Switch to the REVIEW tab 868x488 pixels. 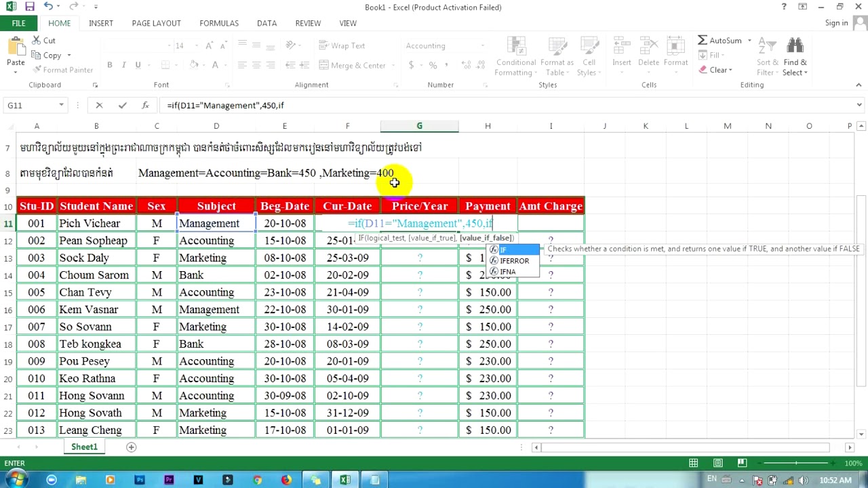point(308,23)
